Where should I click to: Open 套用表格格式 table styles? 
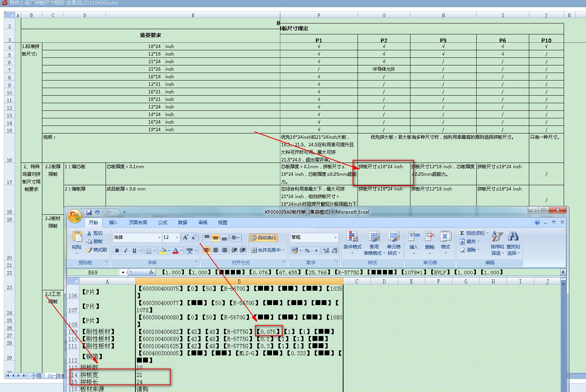pos(374,243)
